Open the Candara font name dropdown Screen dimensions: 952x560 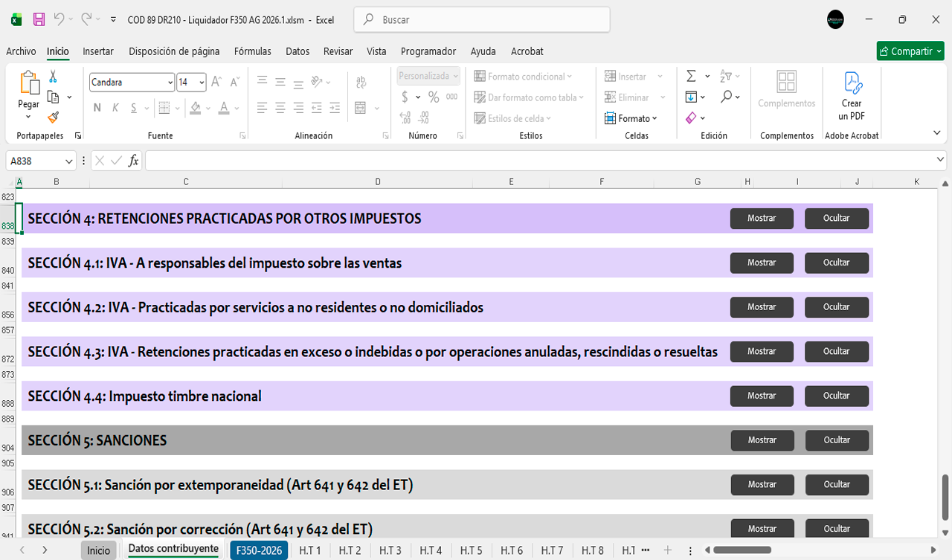[170, 83]
